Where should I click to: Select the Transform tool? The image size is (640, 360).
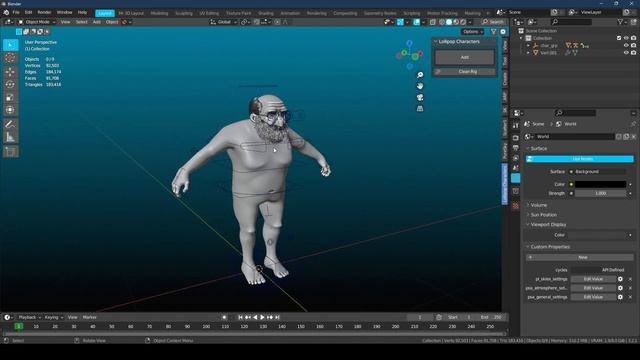tap(11, 110)
